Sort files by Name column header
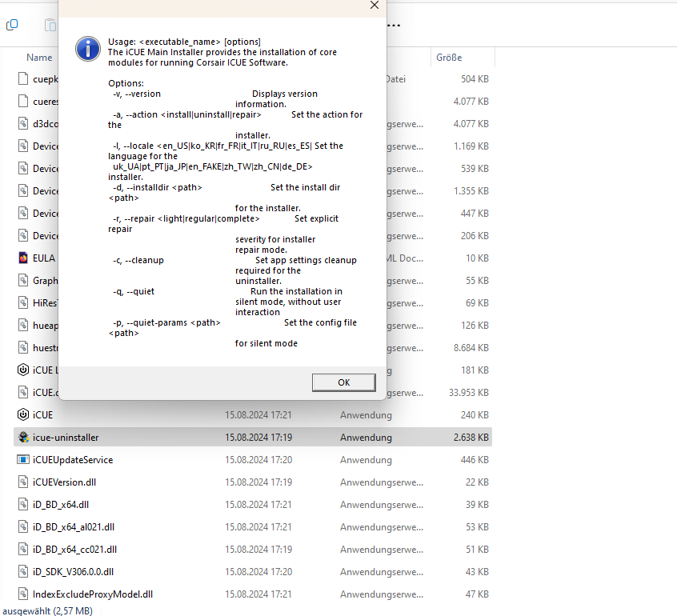This screenshot has width=677, height=616. click(x=39, y=58)
